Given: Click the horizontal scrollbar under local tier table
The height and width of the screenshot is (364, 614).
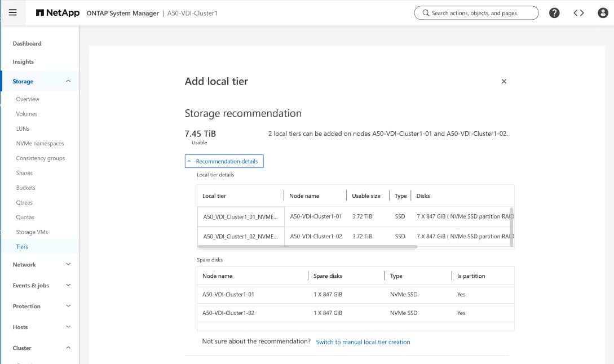Looking at the screenshot, I should [308, 247].
